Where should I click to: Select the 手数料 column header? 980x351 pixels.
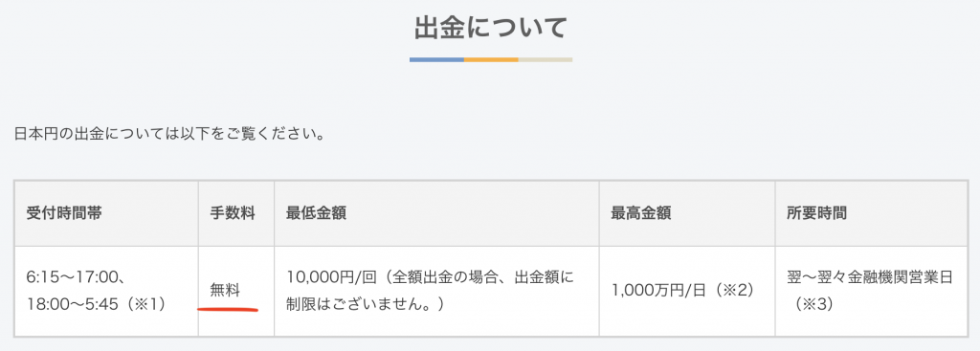[233, 213]
